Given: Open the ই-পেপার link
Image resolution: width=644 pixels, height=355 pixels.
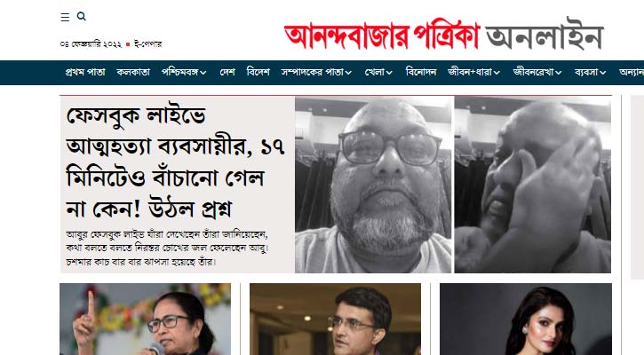Looking at the screenshot, I should (x=147, y=43).
